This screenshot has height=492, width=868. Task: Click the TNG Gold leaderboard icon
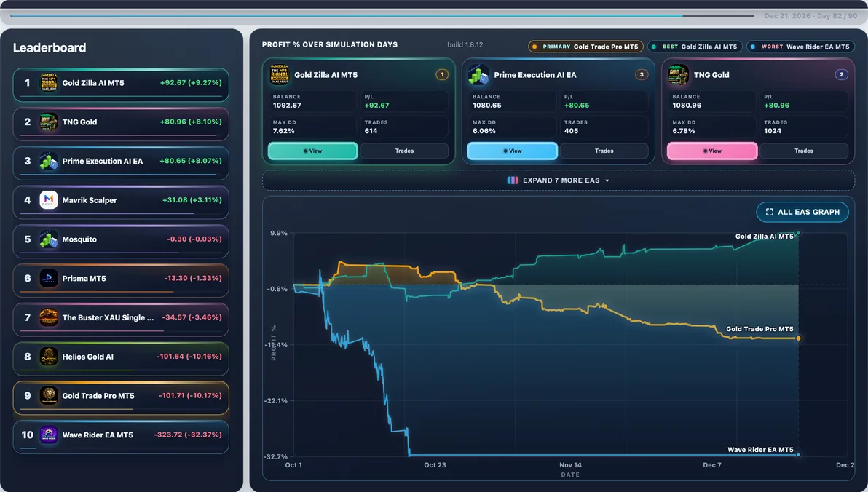click(48, 122)
